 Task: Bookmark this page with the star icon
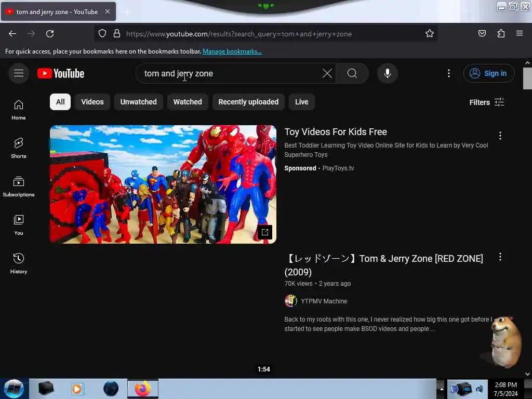point(430,34)
